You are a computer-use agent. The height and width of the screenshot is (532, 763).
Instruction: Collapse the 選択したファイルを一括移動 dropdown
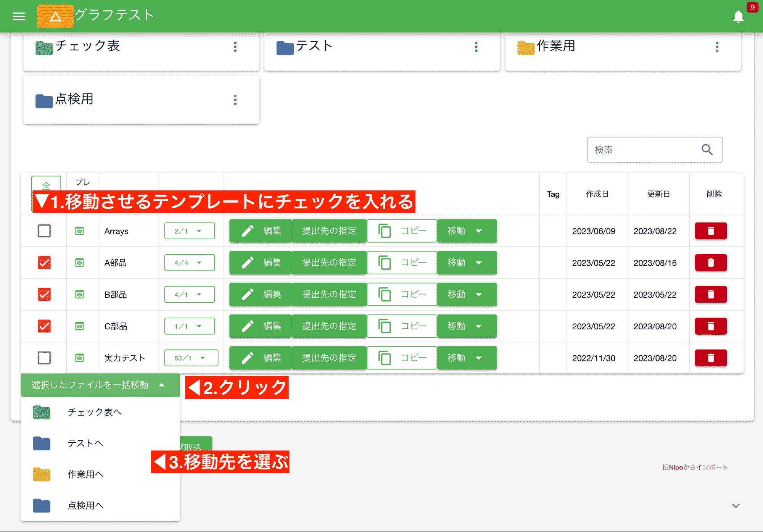click(x=100, y=385)
